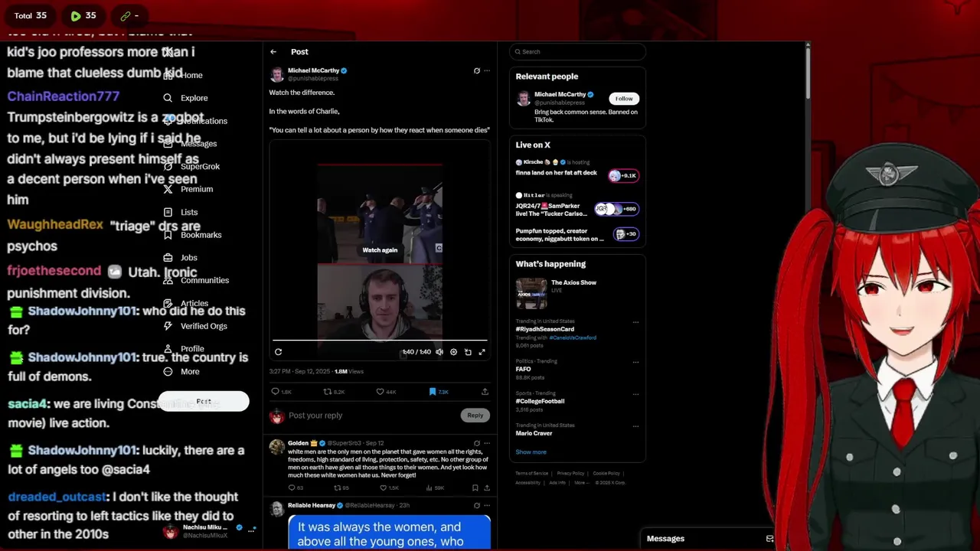Expand video to fullscreen
The image size is (980, 551).
pyautogui.click(x=482, y=352)
